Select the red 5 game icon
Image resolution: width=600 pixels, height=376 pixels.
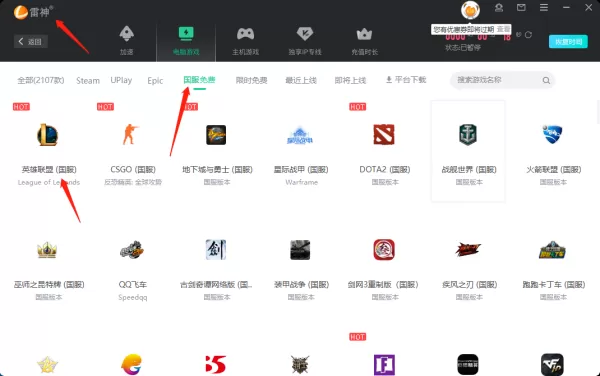pos(216,365)
